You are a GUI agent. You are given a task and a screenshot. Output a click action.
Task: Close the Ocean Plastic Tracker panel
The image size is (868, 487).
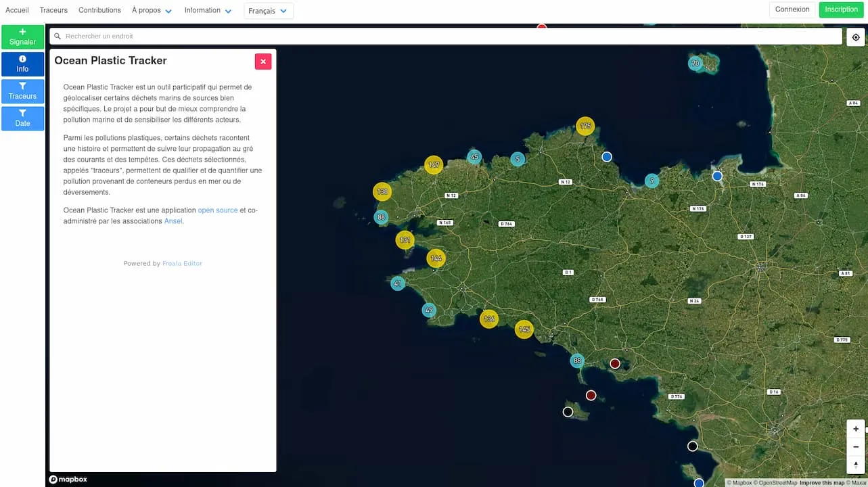pos(263,62)
